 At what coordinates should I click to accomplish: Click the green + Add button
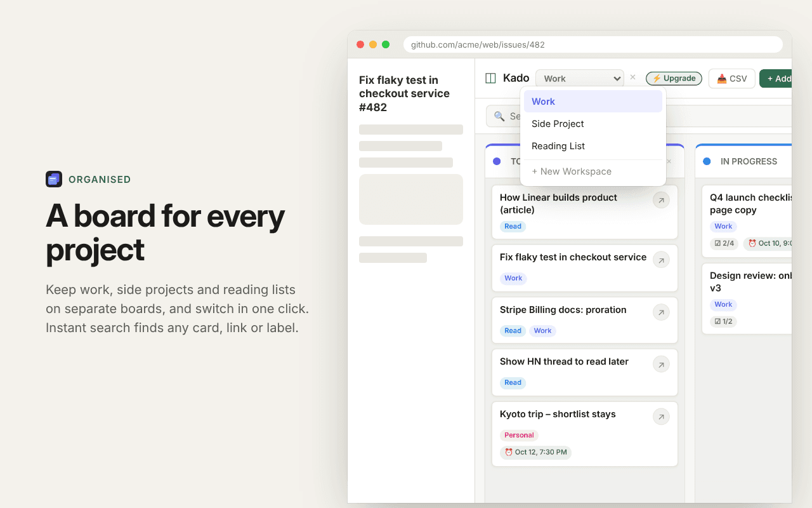(x=776, y=79)
